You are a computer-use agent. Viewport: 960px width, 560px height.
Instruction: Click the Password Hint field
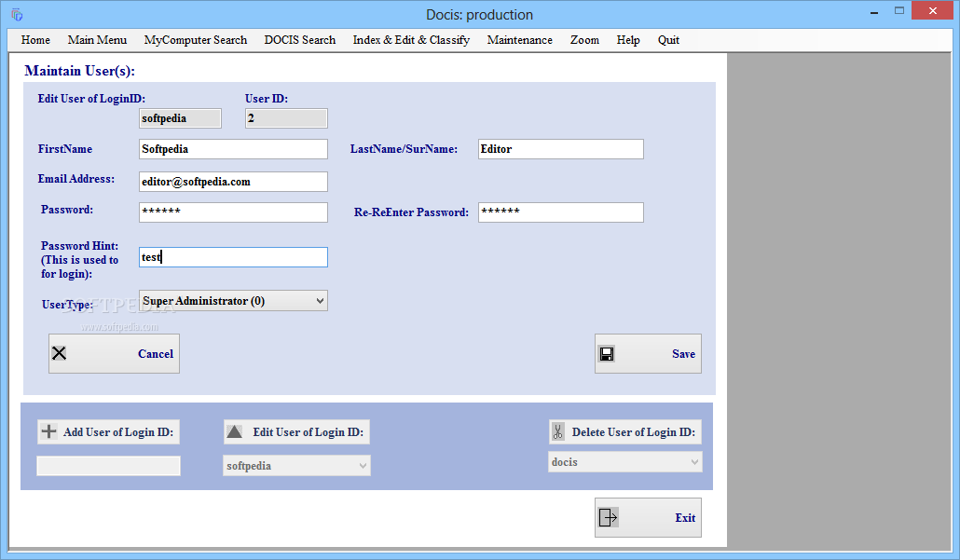pyautogui.click(x=233, y=257)
